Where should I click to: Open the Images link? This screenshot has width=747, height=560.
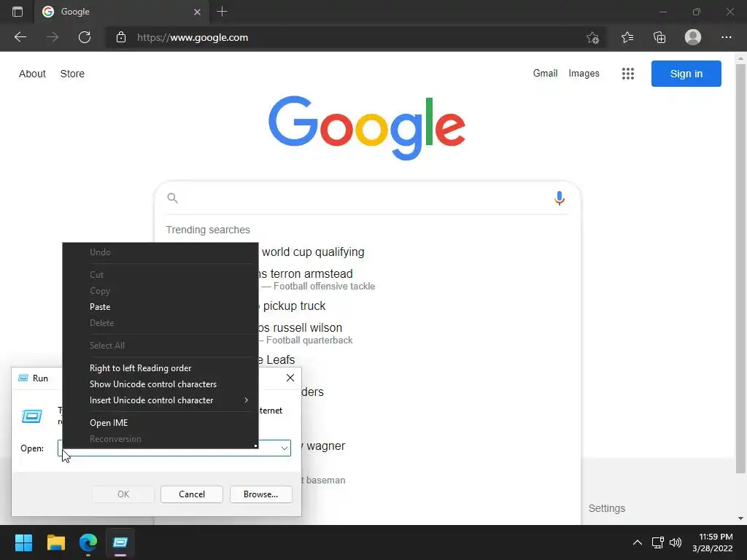584,74
